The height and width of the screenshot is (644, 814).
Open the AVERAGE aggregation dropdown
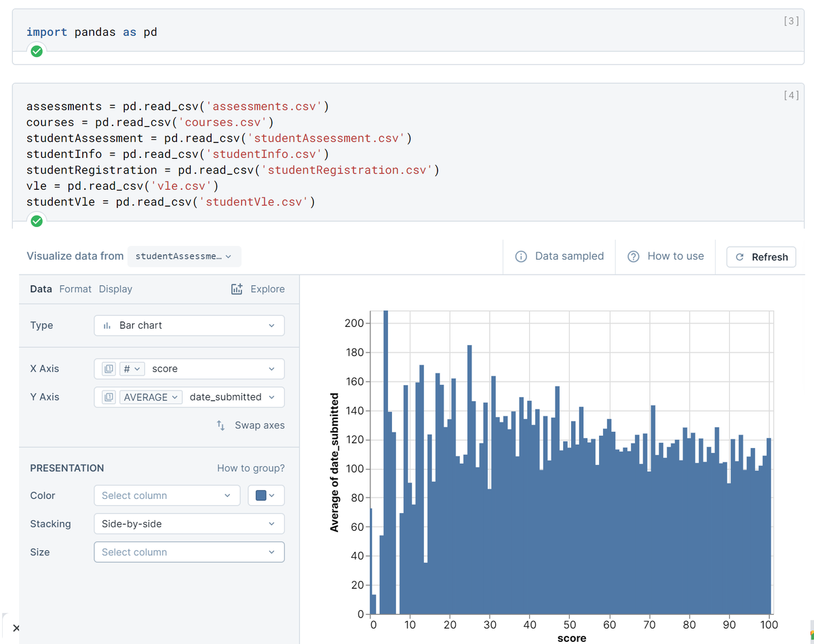151,397
